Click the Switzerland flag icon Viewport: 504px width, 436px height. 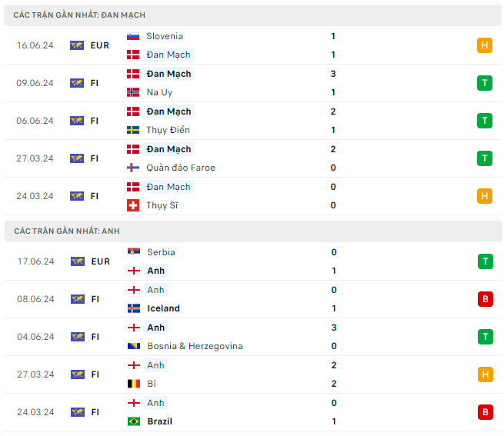point(133,205)
